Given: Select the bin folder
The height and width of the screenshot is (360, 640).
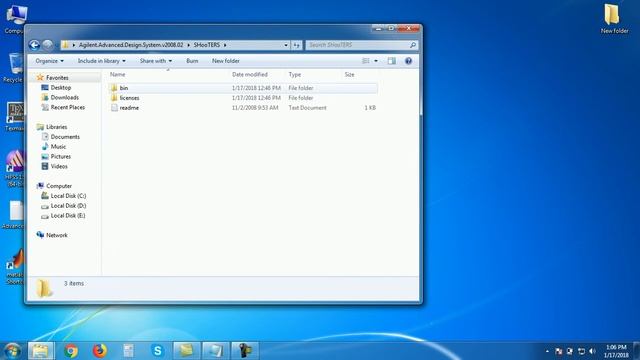Looking at the screenshot, I should tap(243, 88).
